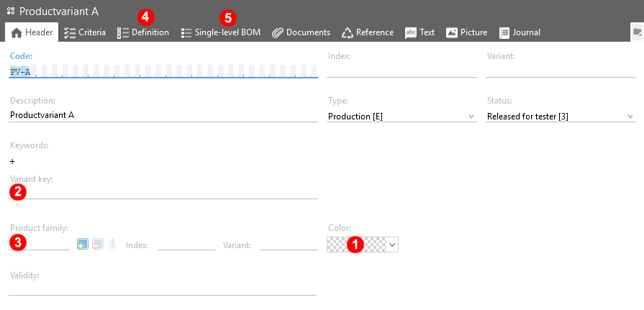The height and width of the screenshot is (310, 644).
Task: Click the Journal tab's notepad icon
Action: click(x=504, y=32)
